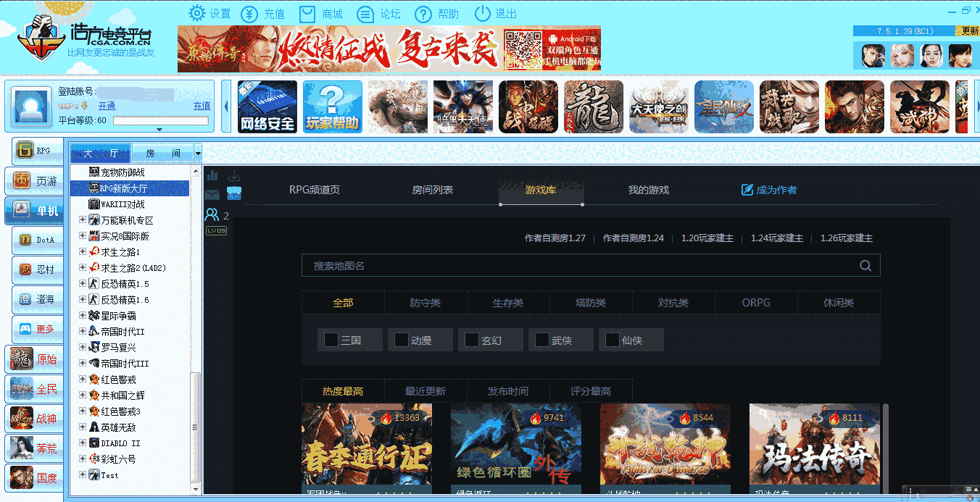This screenshot has width=980, height=502.
Task: Switch to the 房间列表 tab
Action: pos(433,190)
